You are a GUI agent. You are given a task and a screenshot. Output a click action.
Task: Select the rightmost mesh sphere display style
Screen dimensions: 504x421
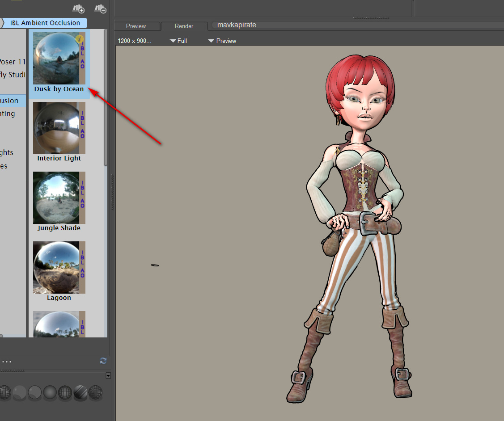click(95, 392)
